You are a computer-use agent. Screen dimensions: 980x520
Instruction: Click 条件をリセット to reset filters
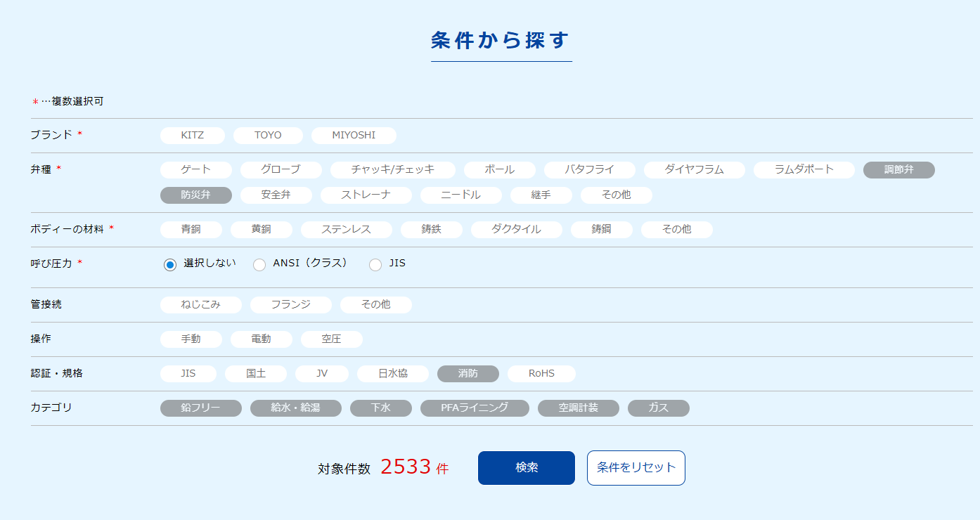(x=636, y=467)
